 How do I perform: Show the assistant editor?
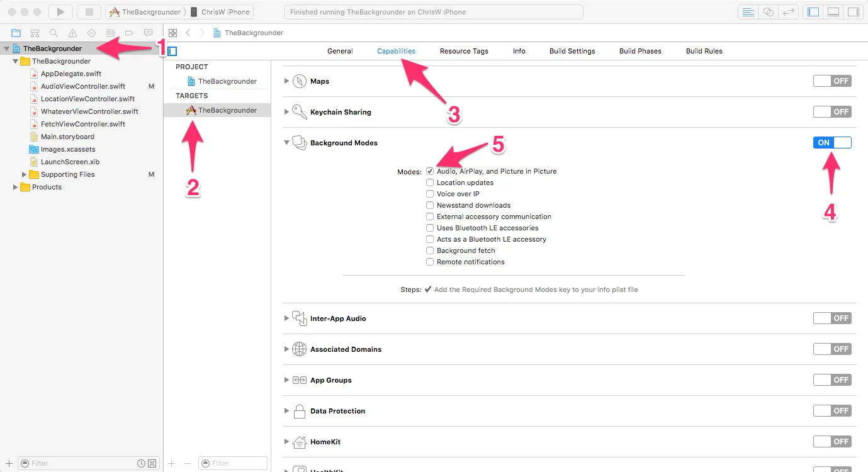[768, 12]
